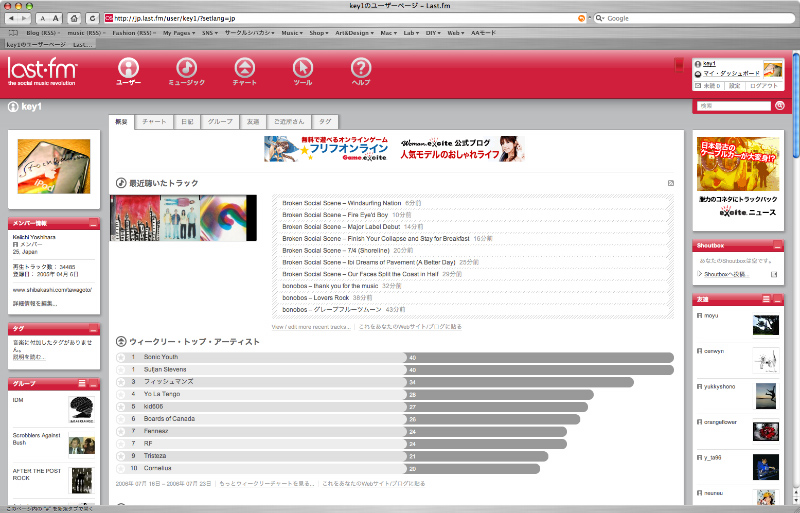Click friend moyu's avatar thumbnail
This screenshot has height=513, width=800.
pyautogui.click(x=766, y=325)
